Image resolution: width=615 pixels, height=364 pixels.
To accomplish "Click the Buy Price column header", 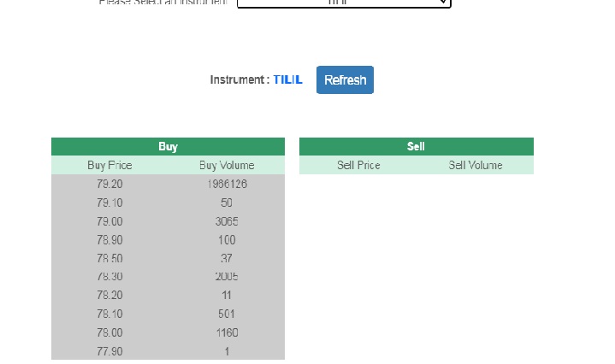I will (x=109, y=165).
